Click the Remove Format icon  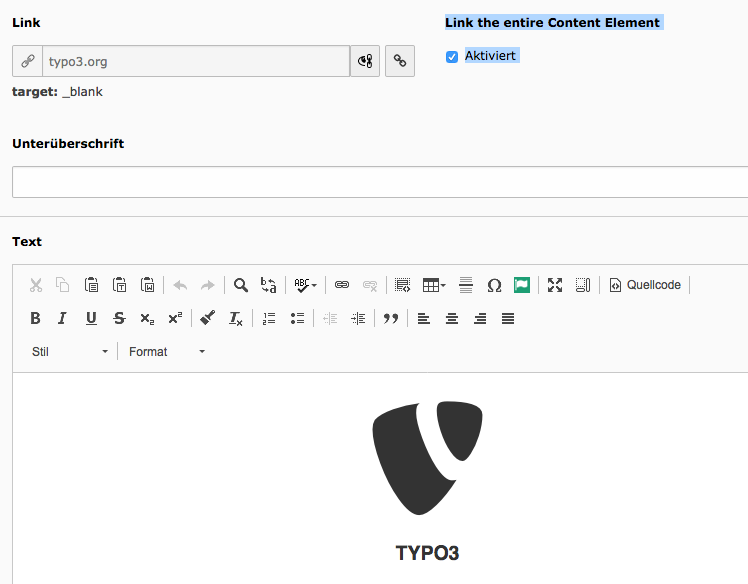pyautogui.click(x=236, y=318)
